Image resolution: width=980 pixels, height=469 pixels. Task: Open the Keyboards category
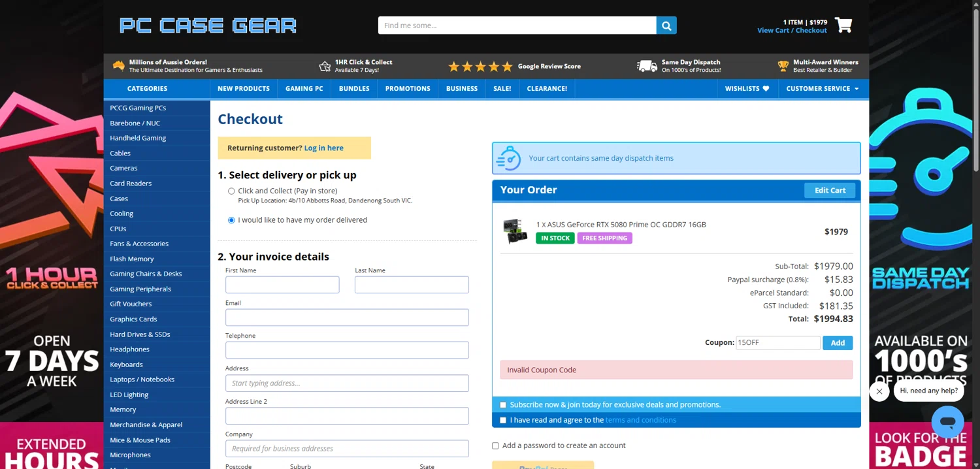click(157, 364)
